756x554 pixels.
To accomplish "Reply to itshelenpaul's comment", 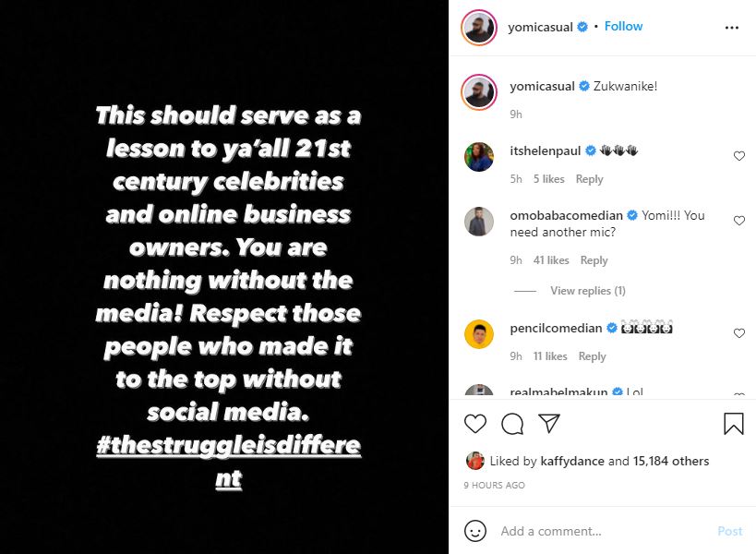I will point(589,178).
